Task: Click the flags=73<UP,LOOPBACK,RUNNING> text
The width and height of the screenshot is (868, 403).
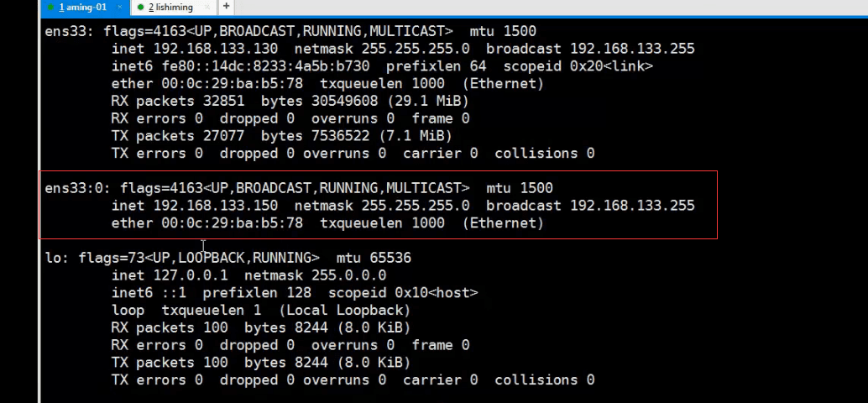Action: [199, 258]
